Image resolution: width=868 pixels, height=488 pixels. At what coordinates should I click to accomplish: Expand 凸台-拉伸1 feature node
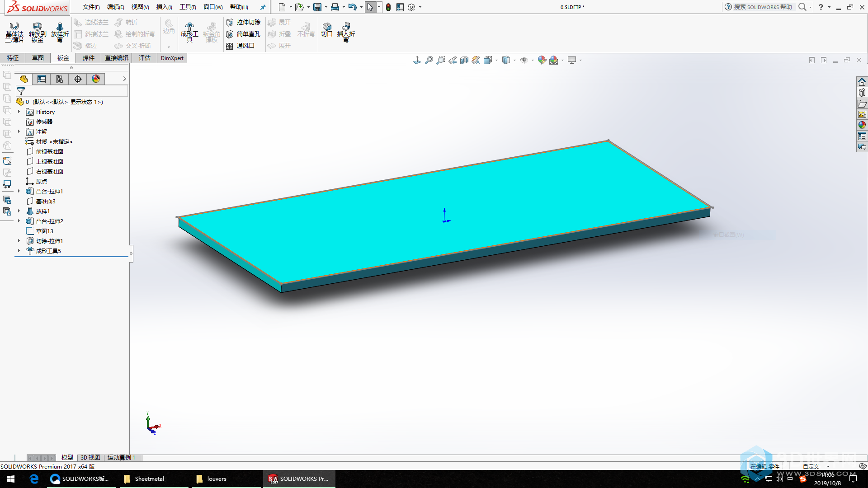tap(19, 191)
